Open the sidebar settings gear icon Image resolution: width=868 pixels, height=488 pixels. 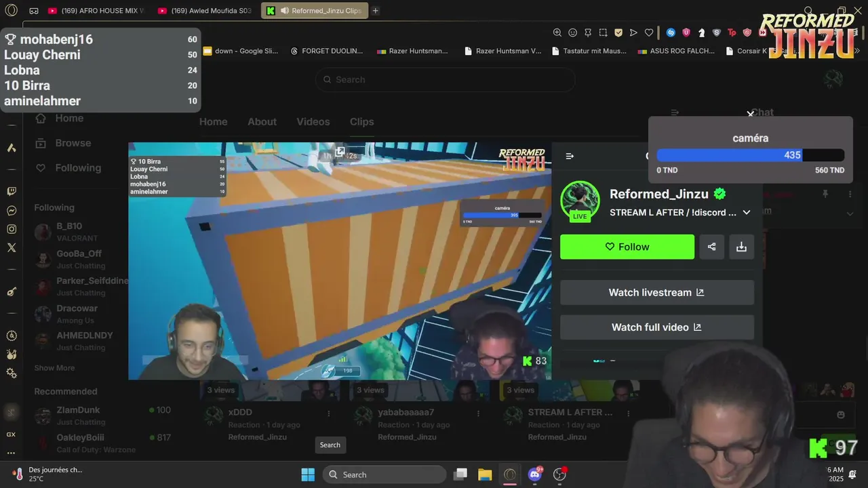12,373
